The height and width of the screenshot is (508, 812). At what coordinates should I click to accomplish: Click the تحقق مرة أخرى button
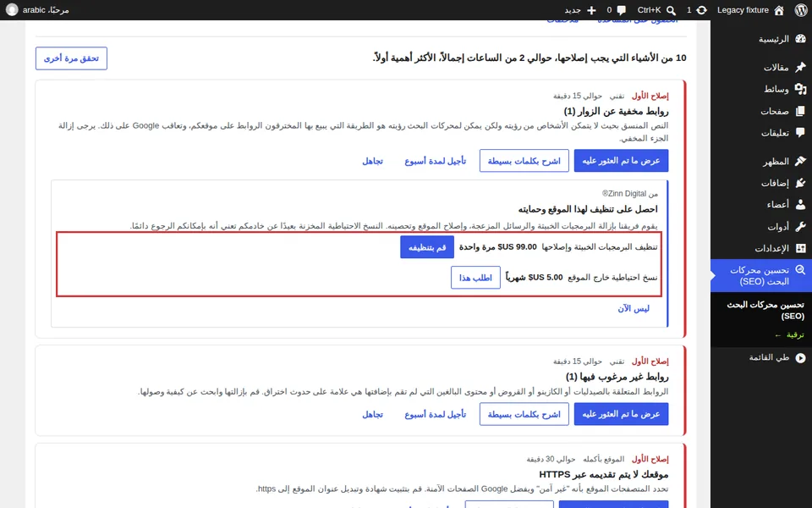tap(71, 58)
